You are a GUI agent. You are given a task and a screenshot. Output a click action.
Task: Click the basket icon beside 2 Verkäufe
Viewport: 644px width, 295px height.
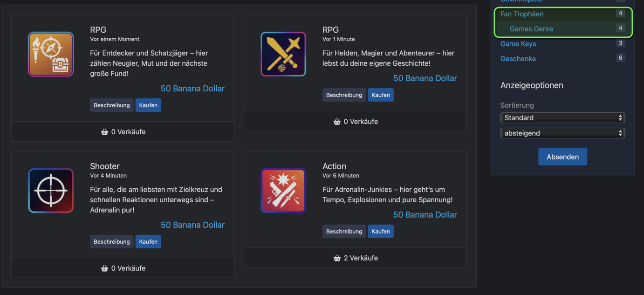coord(337,258)
